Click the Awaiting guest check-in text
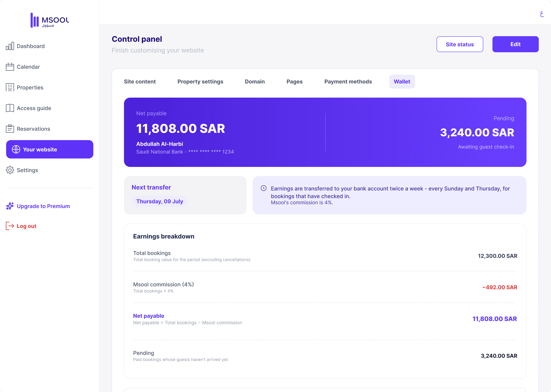Screen dimensions: 551x392 click(x=486, y=147)
